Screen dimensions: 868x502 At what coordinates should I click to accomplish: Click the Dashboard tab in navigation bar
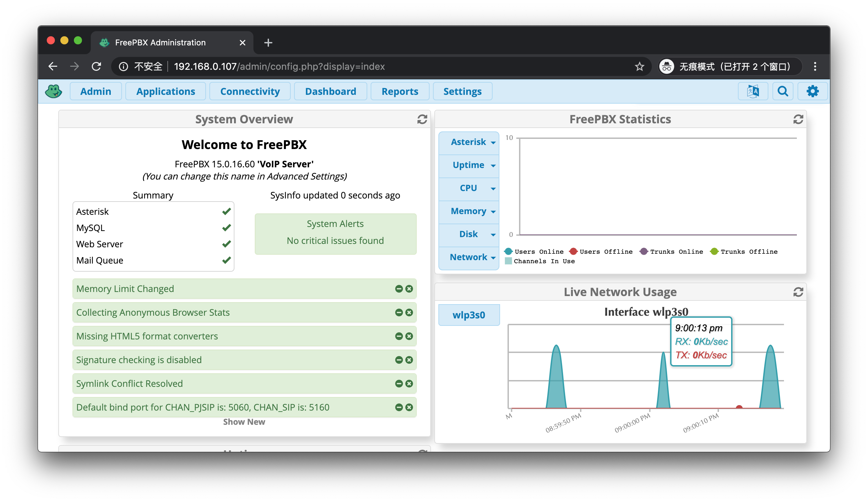click(330, 91)
